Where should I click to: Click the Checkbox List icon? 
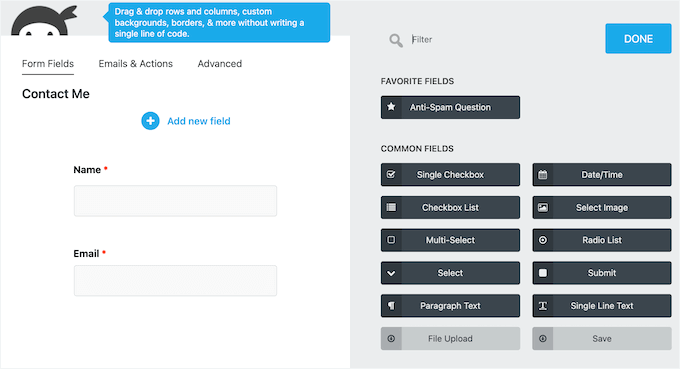pos(391,207)
